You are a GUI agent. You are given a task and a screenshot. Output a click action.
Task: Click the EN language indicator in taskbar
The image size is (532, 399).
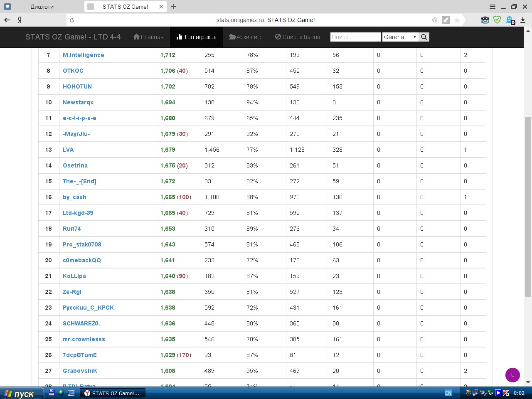pyautogui.click(x=448, y=393)
